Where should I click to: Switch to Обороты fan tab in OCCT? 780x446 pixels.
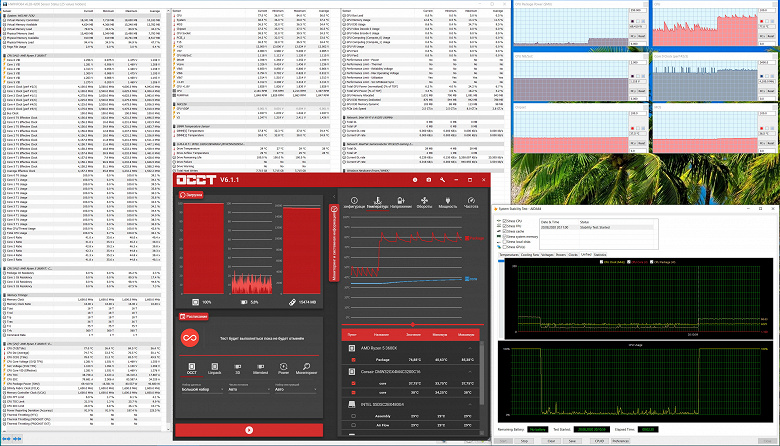point(424,202)
